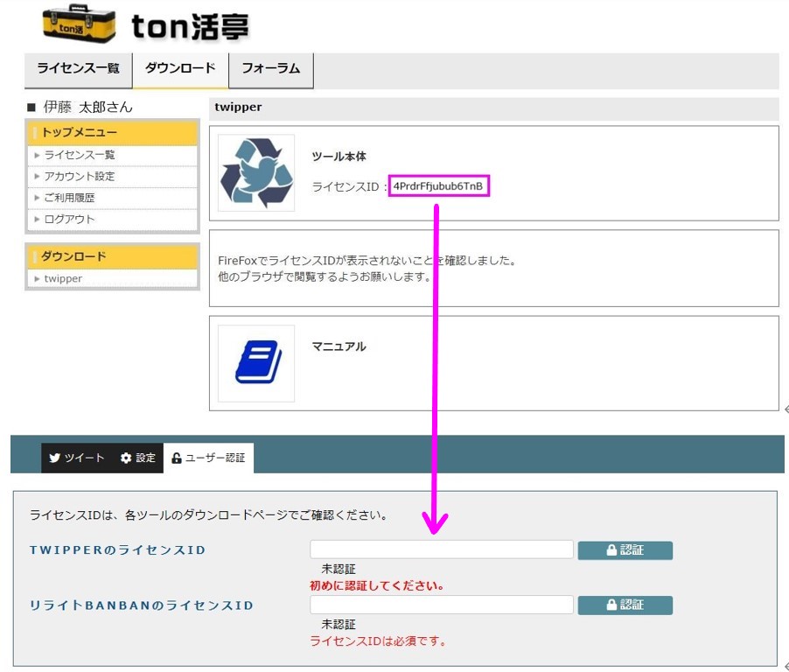The width and height of the screenshot is (789, 672).
Task: Click the gear icon on 設定 tab
Action: [126, 458]
